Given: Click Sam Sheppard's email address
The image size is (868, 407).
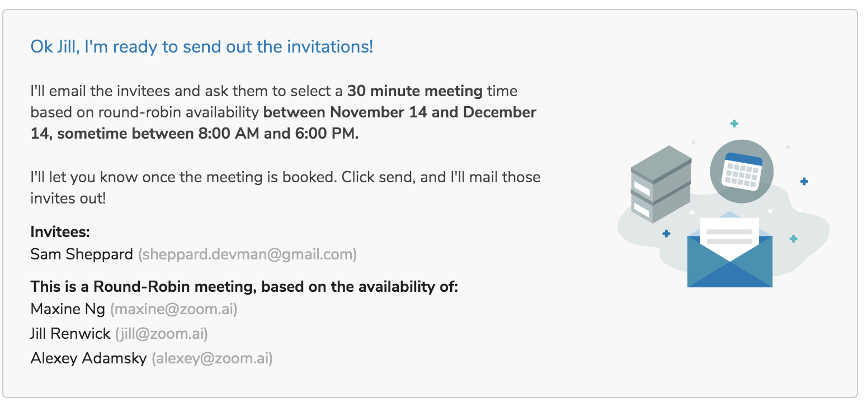Looking at the screenshot, I should (247, 254).
